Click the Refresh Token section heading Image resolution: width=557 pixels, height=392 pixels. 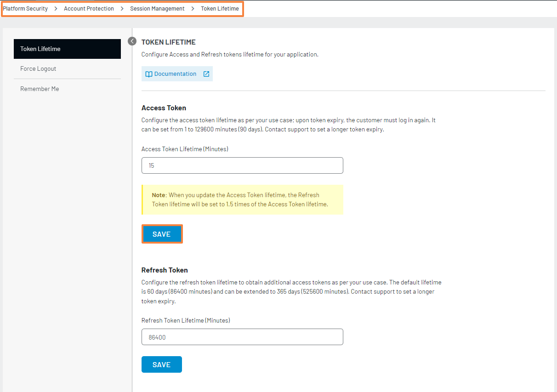(x=165, y=270)
